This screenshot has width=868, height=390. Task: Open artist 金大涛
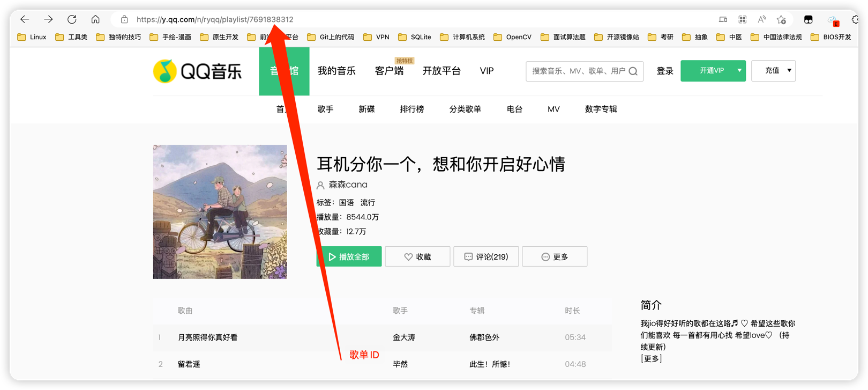404,337
